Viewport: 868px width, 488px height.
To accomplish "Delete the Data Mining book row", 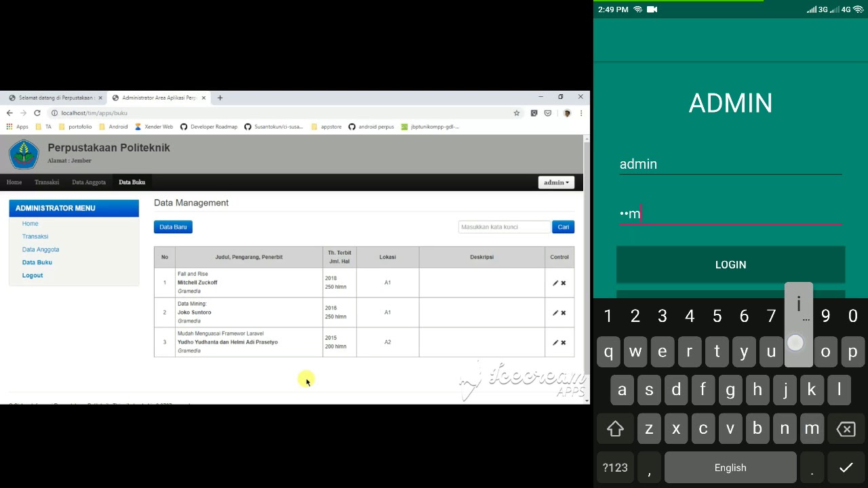I will (564, 313).
